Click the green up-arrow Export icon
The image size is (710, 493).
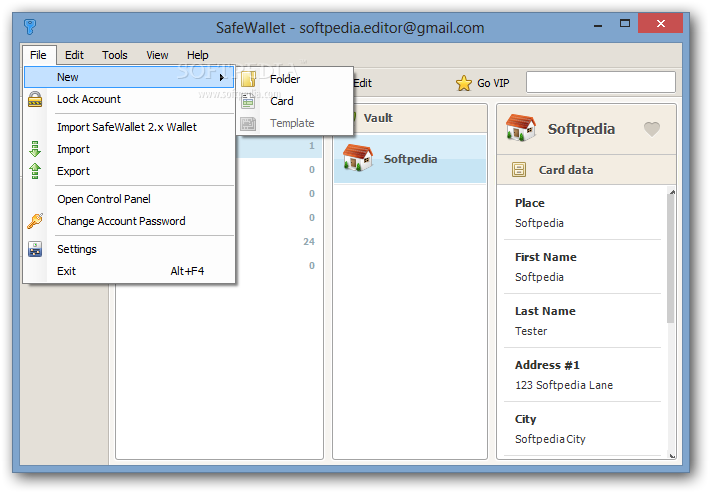pos(35,171)
